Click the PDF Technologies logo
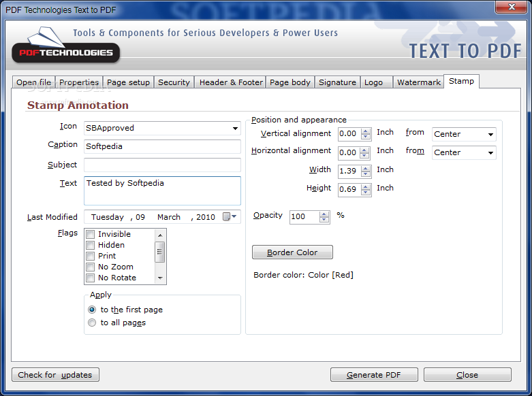532x396 pixels. coord(65,46)
